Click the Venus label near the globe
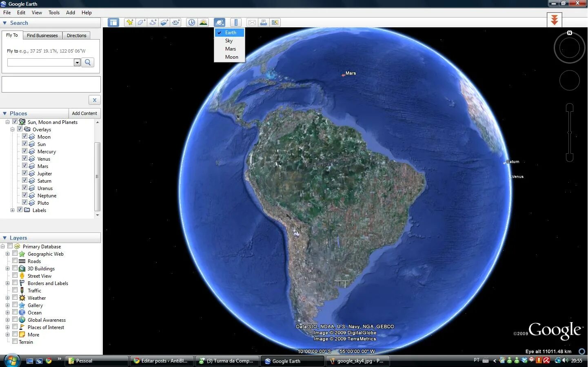This screenshot has height=367, width=588. pos(517,177)
